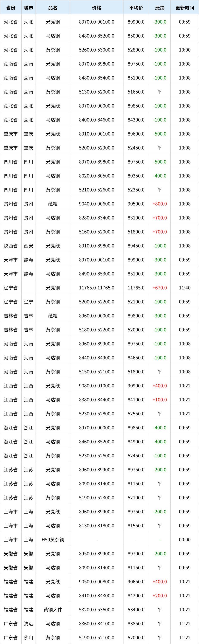The width and height of the screenshot is (199, 644).
Task: Click the 省份 column header
Action: click(10, 8)
